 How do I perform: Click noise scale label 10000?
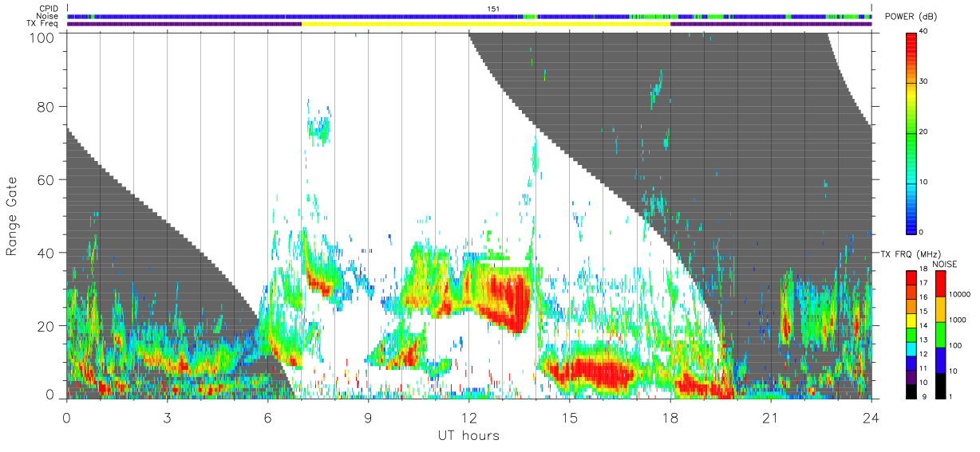point(960,294)
